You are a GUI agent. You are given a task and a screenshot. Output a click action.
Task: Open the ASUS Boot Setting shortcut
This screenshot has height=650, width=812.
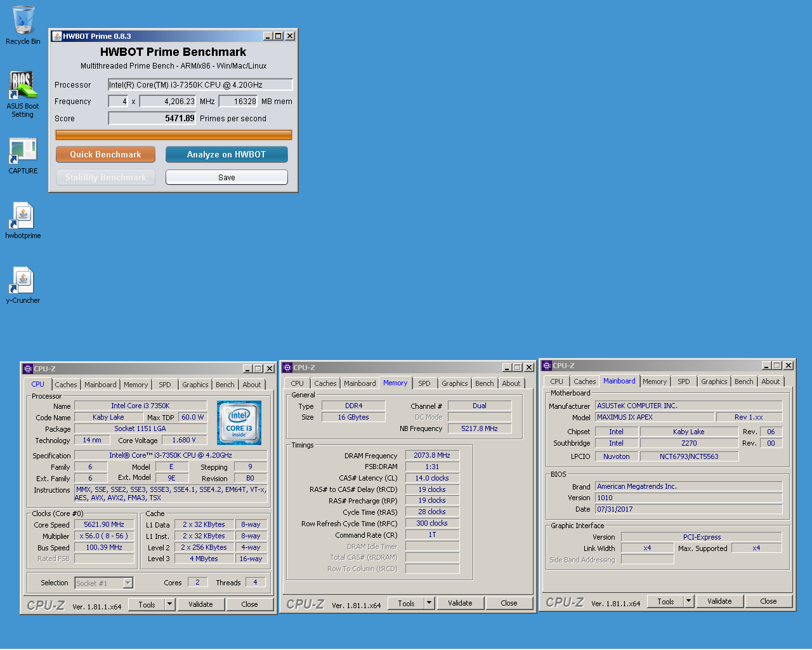tap(23, 94)
